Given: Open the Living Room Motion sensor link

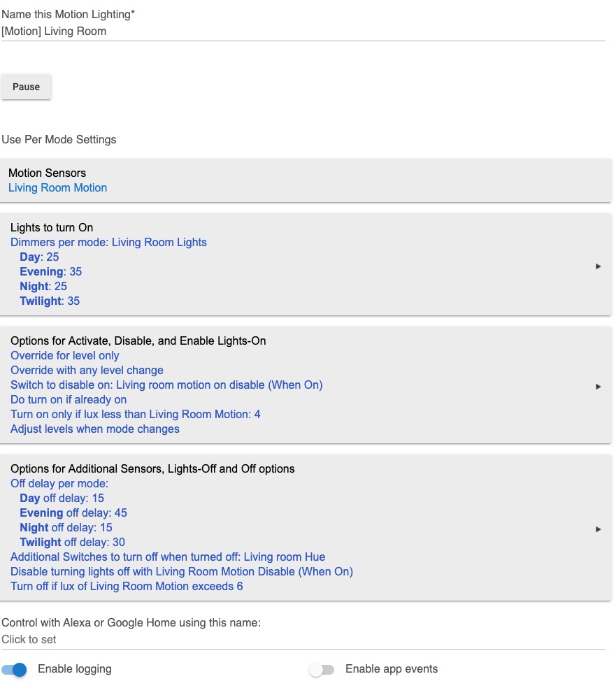Looking at the screenshot, I should pyautogui.click(x=57, y=188).
